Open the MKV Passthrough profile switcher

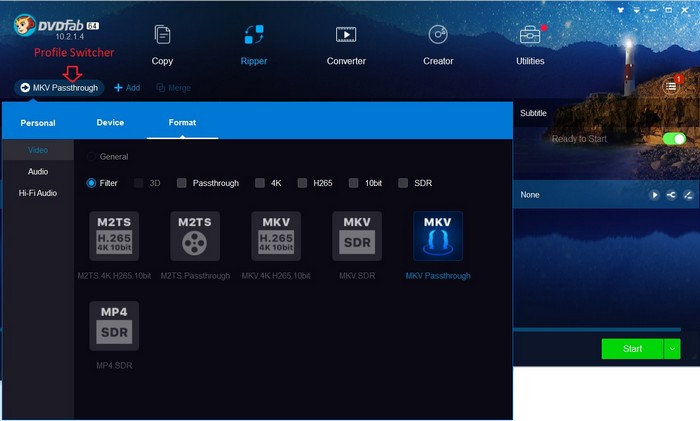point(59,88)
